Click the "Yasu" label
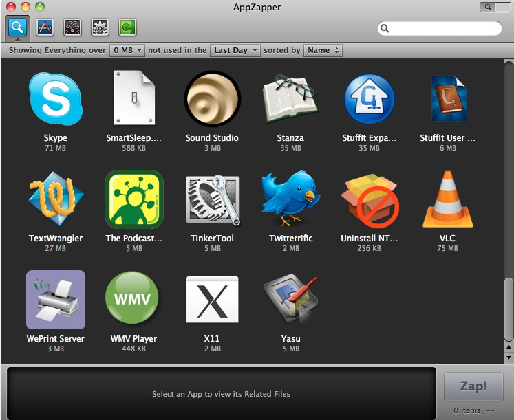Viewport: 514px width, 420px height. tap(291, 338)
